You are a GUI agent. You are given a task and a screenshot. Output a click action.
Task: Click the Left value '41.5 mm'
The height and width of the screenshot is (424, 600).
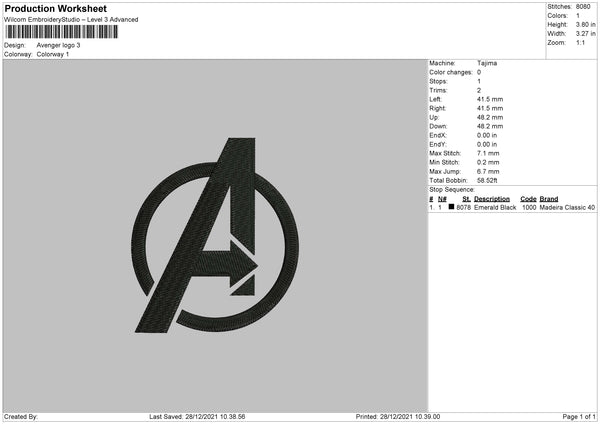coord(490,99)
